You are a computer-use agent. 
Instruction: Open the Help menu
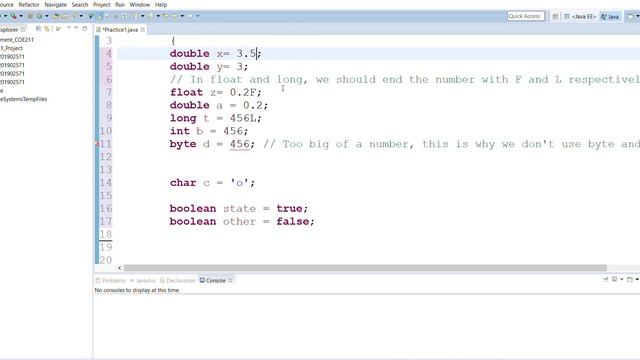(x=161, y=4)
